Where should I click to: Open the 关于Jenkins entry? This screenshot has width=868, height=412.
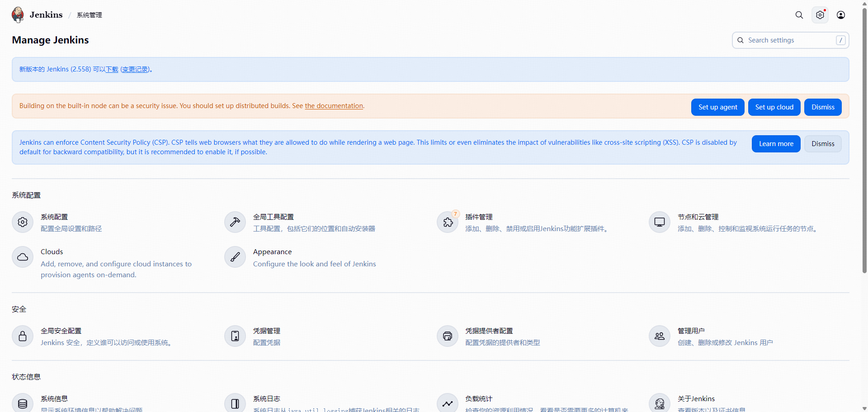(x=696, y=399)
